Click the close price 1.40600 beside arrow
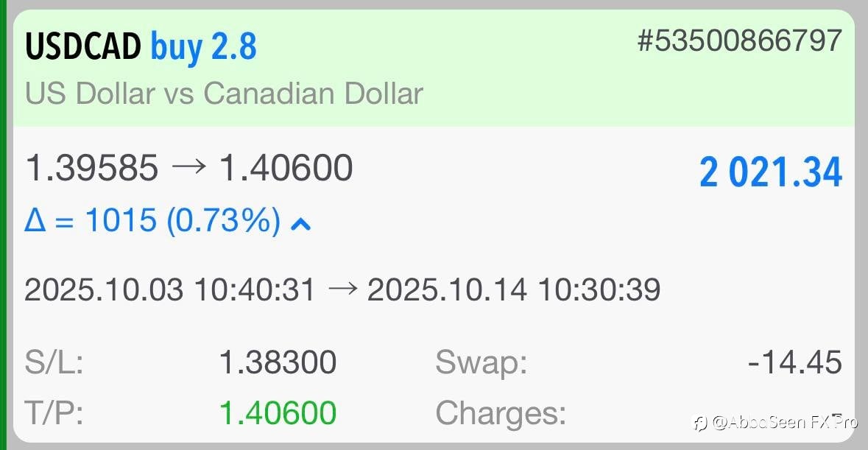 (x=286, y=169)
